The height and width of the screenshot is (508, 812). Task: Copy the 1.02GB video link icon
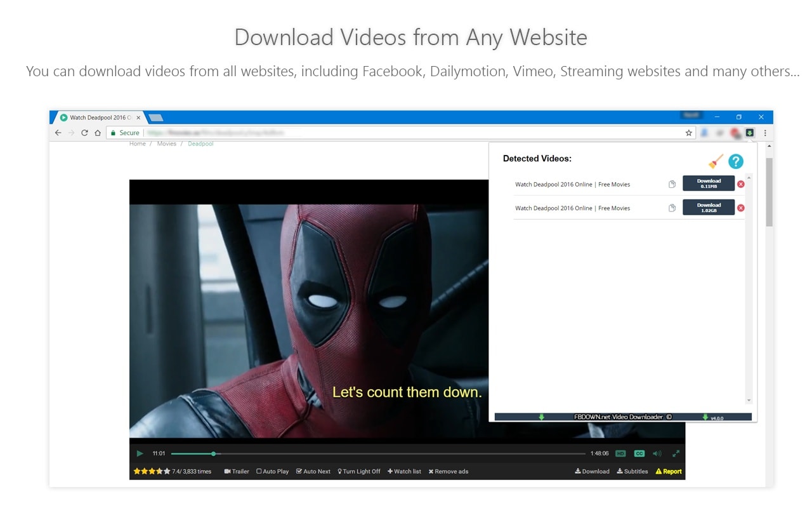(x=672, y=208)
